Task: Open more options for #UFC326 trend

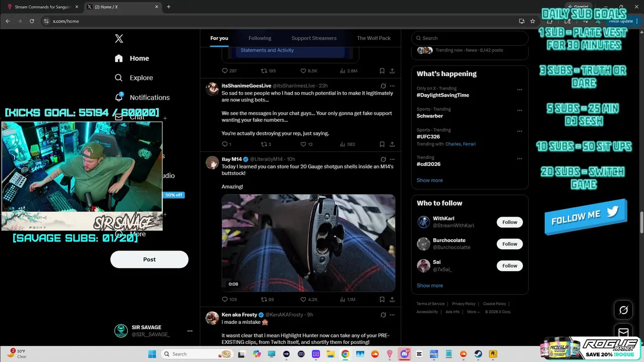Action: click(x=520, y=132)
